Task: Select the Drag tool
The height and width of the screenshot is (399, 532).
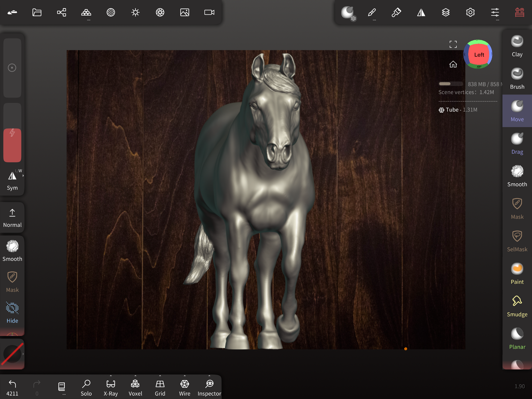Action: coord(517,144)
